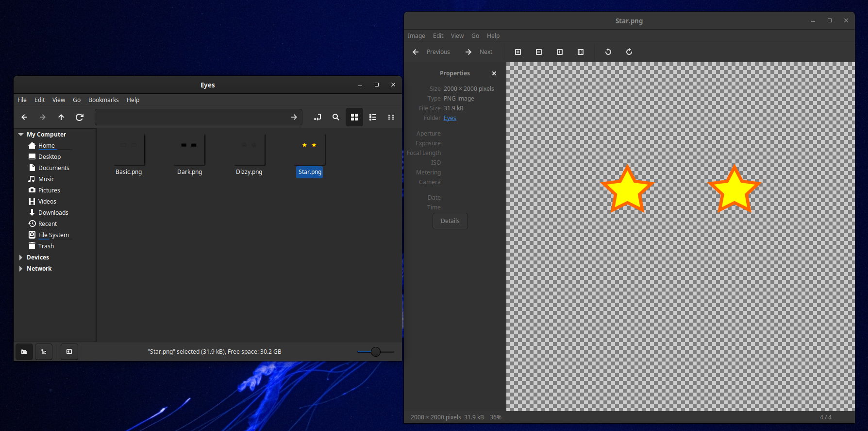Open File menu in Eyes window
This screenshot has height=431, width=868.
coord(22,100)
